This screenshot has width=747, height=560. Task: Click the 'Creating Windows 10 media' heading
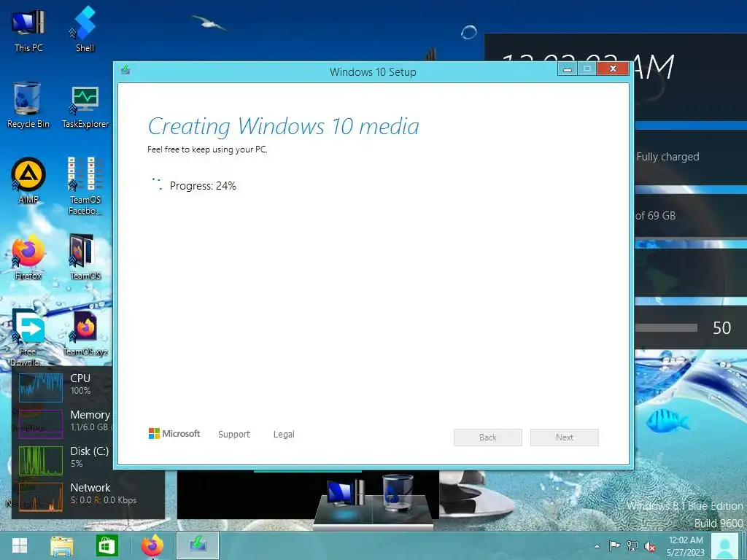284,126
